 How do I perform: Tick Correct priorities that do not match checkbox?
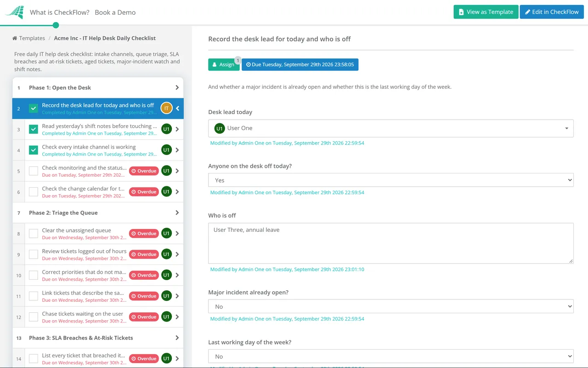pyautogui.click(x=34, y=275)
